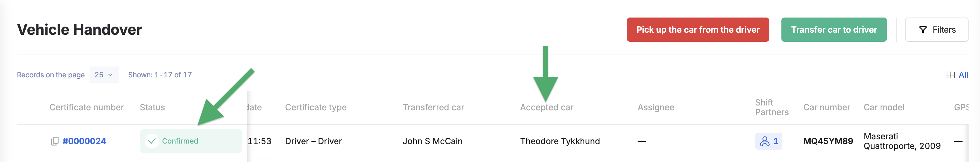Click the table columns icon next to All
This screenshot has height=162, width=980.
tap(950, 75)
